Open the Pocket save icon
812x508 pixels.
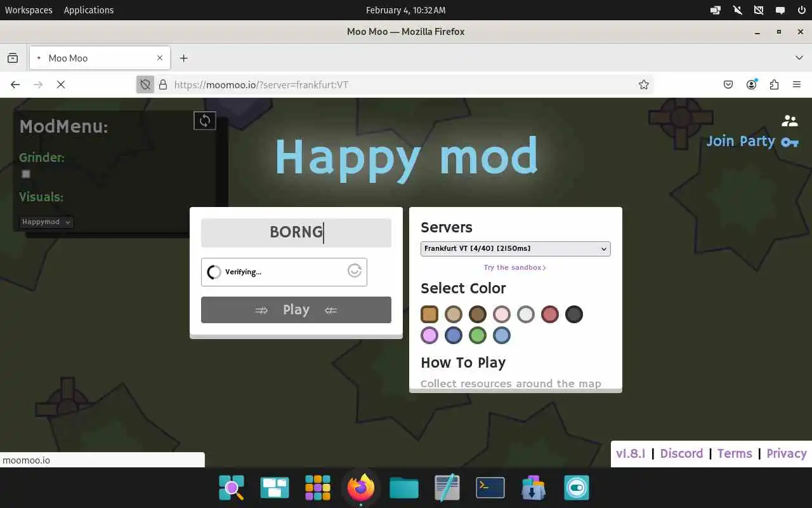(728, 84)
